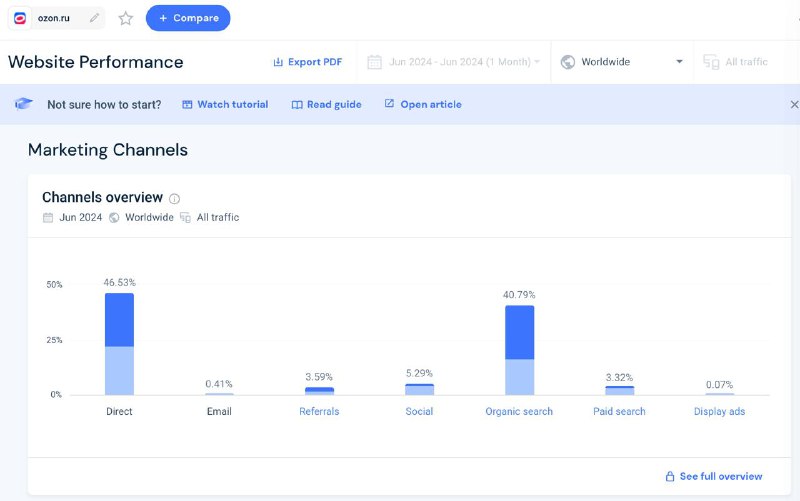Viewport: 800px width, 501px height.
Task: Open the Jun 2024 date range picker
Action: (454, 62)
